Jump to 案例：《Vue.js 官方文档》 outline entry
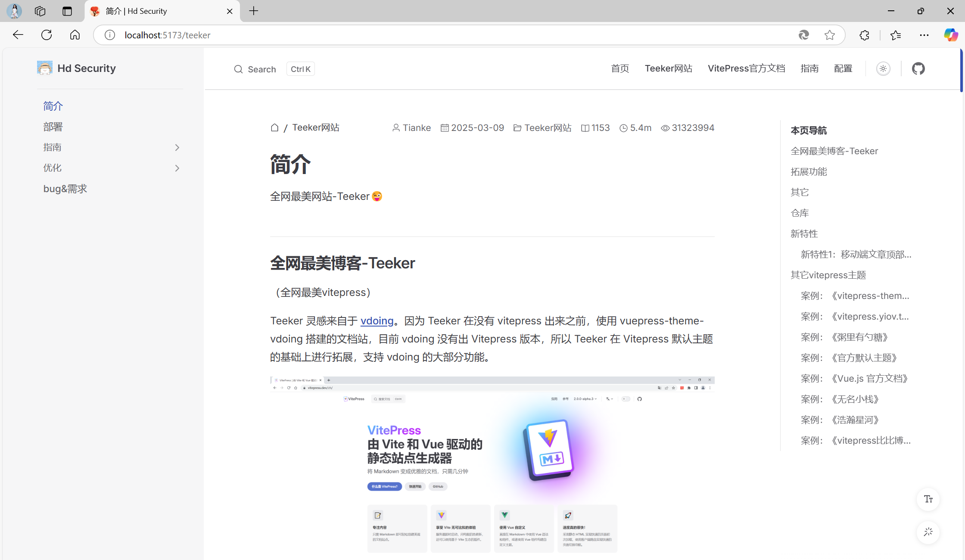The image size is (965, 560). tap(854, 378)
